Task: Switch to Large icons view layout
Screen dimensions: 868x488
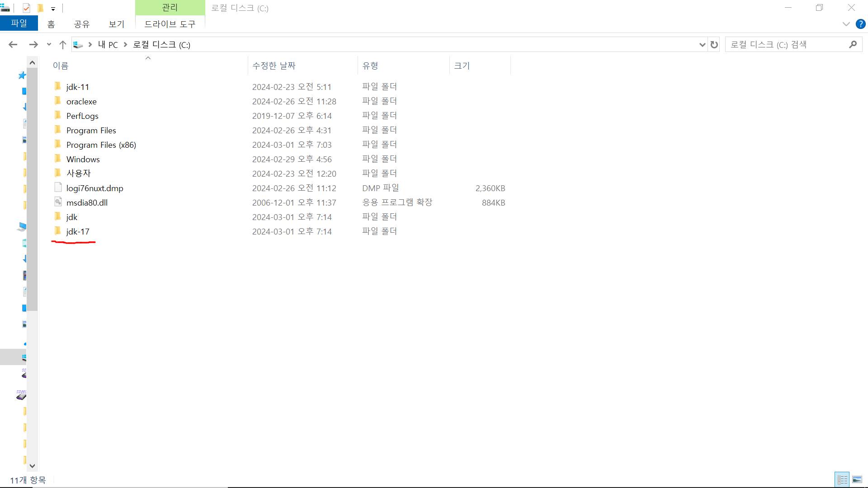Action: click(x=857, y=479)
